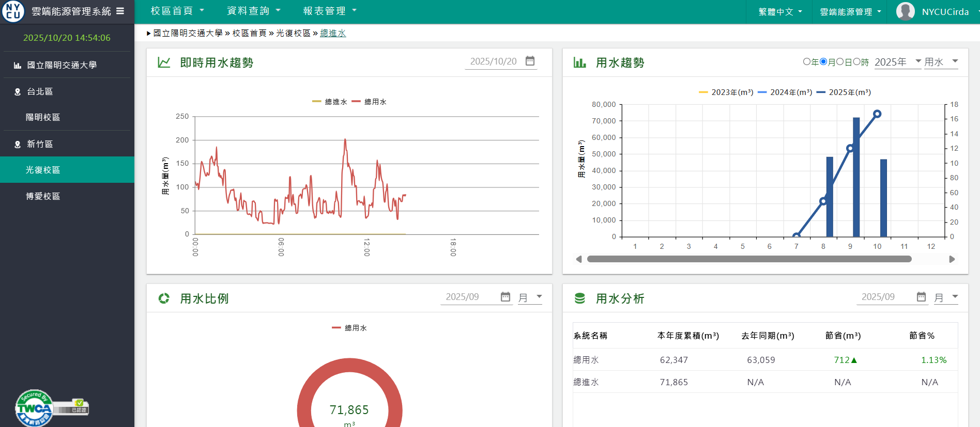Click the hamburger menu icon in header
Screen dimensions: 980x427
(120, 11)
